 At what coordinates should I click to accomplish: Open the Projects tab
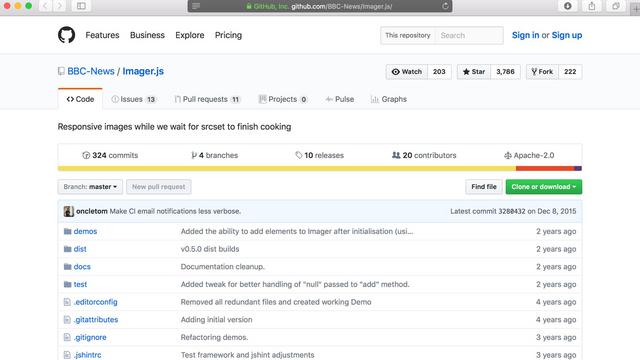283,99
